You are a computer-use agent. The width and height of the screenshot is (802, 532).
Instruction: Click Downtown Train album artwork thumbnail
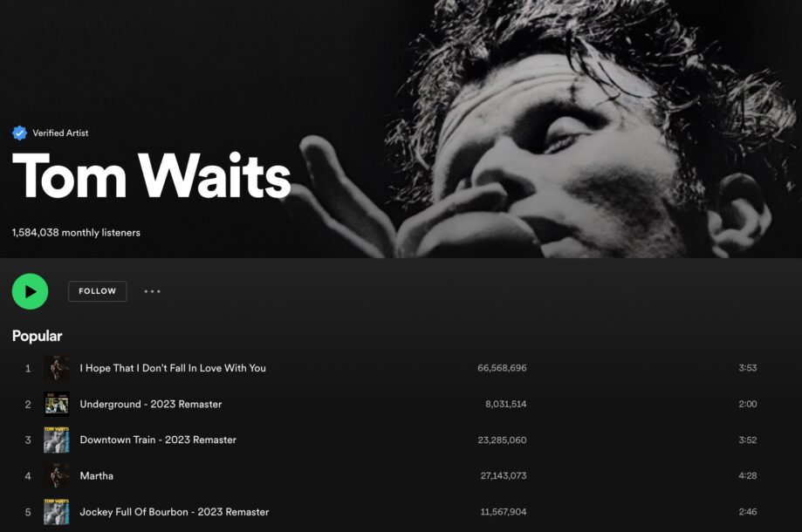(56, 440)
